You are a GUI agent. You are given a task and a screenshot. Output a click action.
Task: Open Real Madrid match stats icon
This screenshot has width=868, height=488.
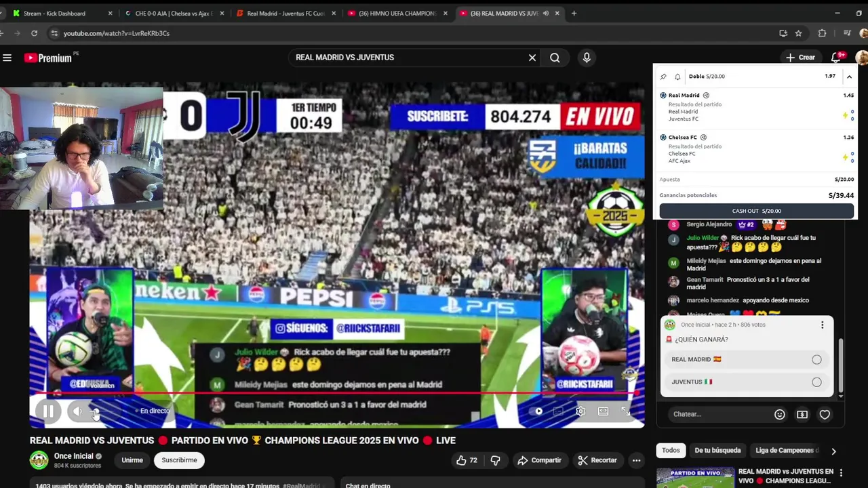(x=706, y=96)
